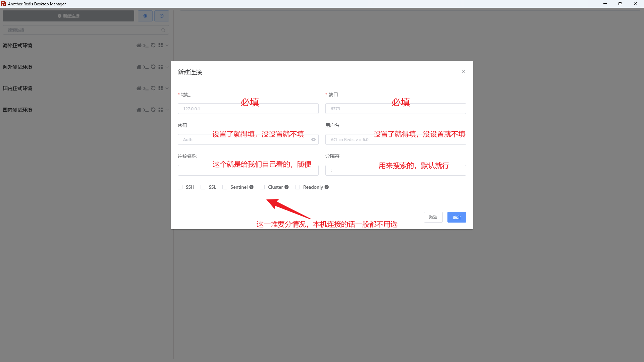Click the 确定 confirm button

(457, 217)
